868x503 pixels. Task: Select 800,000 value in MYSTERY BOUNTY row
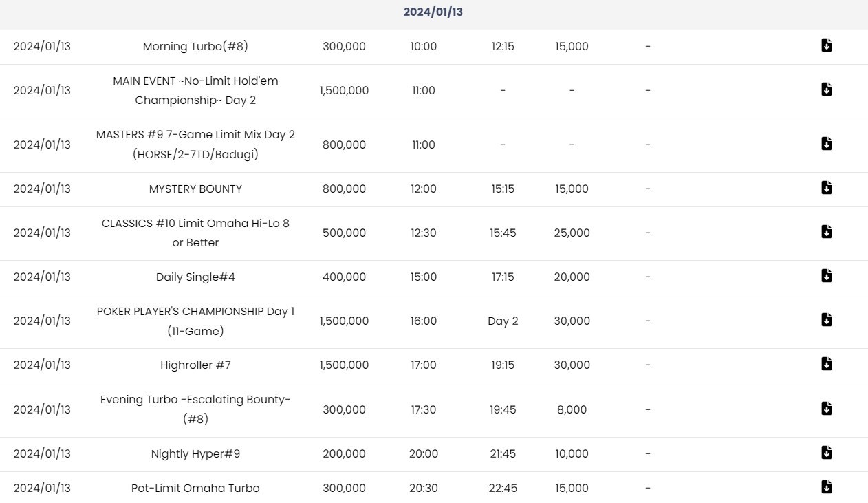pos(344,189)
